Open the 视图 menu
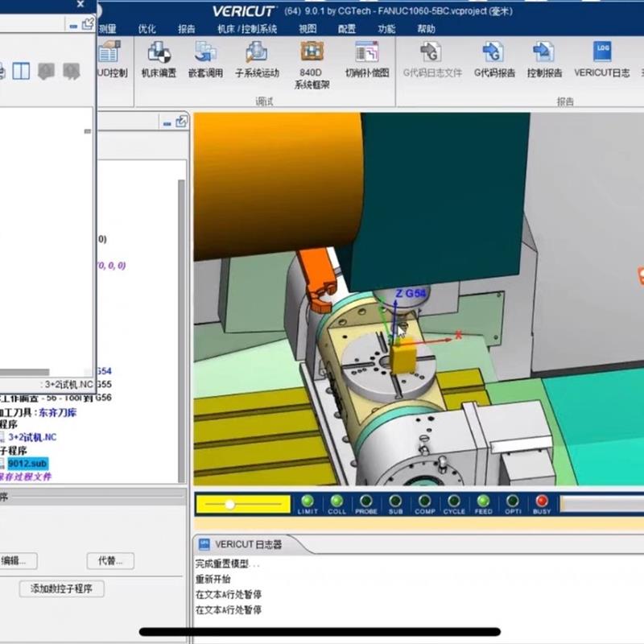Viewport: 644px width, 644px height. [x=308, y=29]
